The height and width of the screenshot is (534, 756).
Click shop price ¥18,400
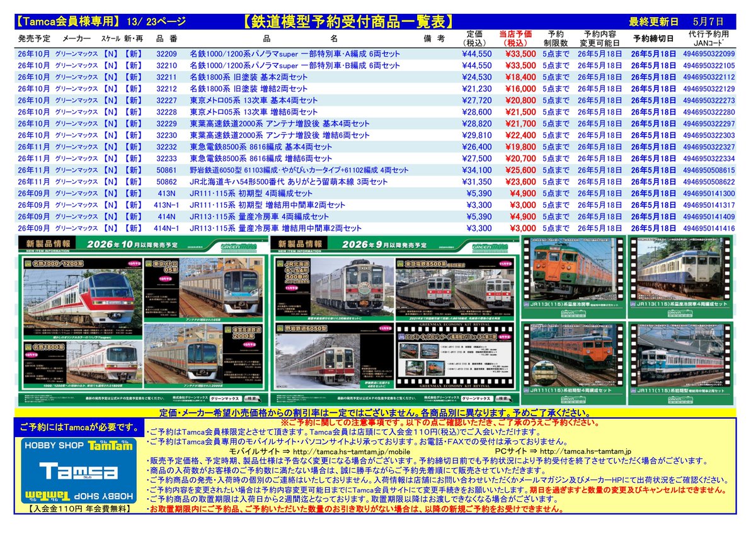point(520,77)
